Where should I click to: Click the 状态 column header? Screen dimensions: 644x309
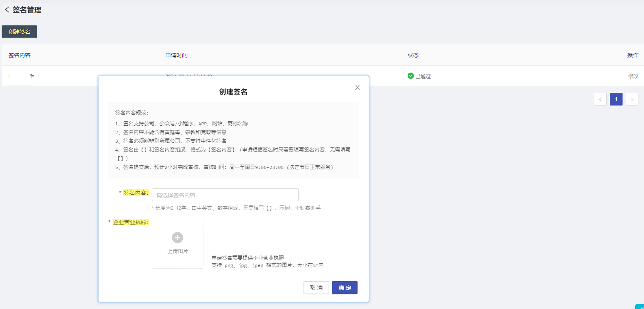point(413,55)
